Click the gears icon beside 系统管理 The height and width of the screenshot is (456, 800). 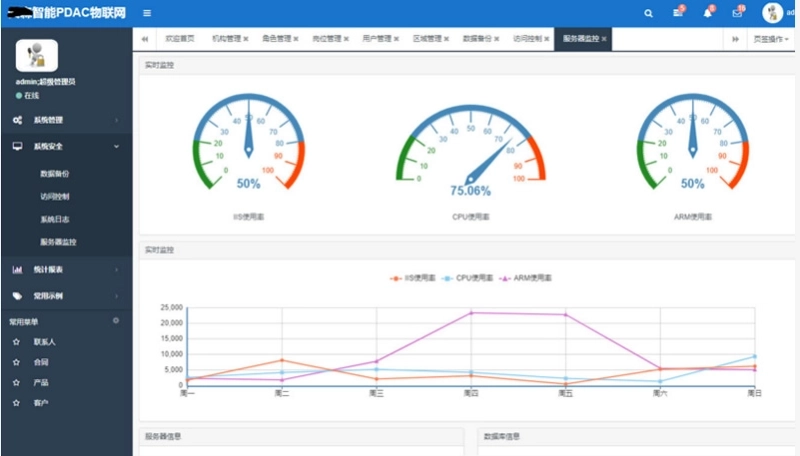coord(17,120)
